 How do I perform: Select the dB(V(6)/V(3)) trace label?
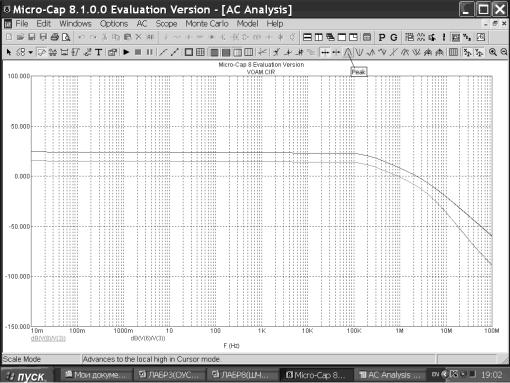point(148,338)
